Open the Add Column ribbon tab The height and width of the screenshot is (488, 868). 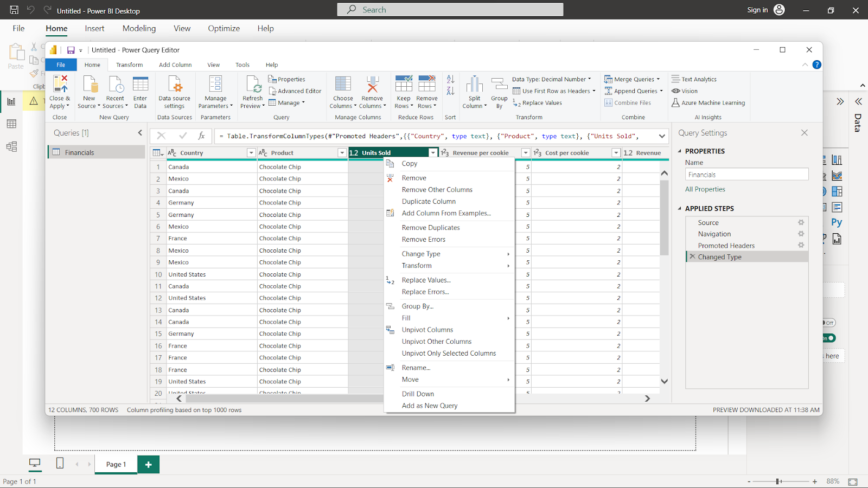coord(175,65)
